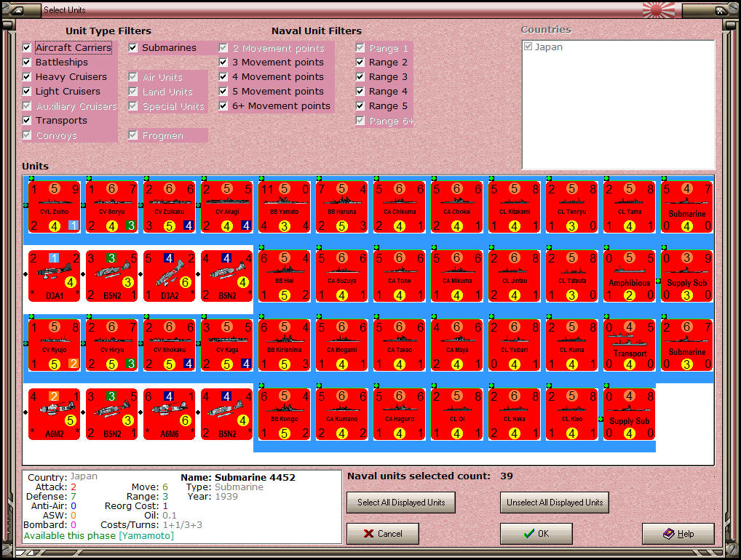Toggle 5 Movement points filter

click(x=223, y=92)
